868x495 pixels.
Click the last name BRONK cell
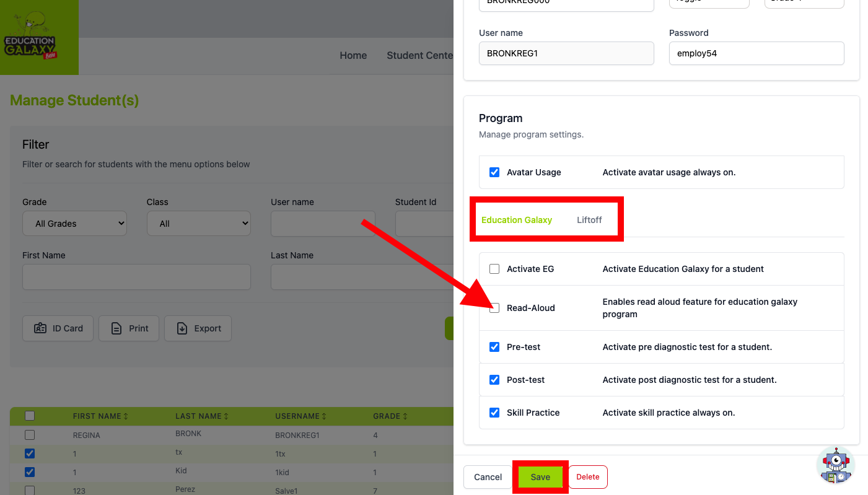point(188,434)
